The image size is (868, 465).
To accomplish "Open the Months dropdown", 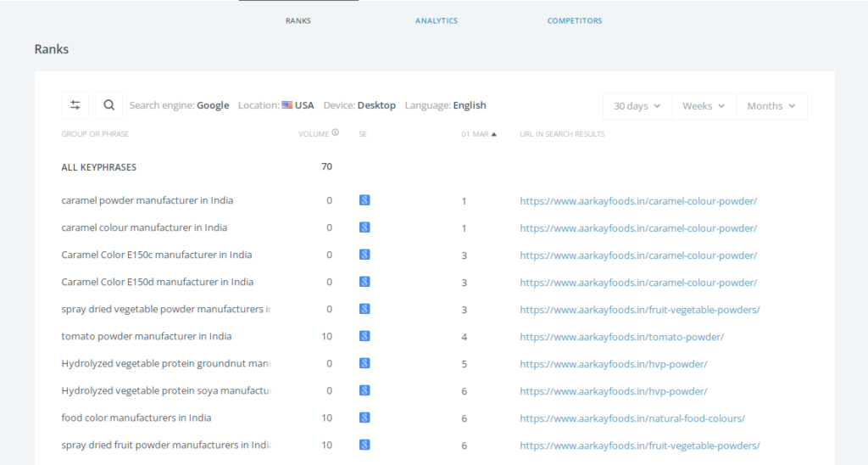I will pyautogui.click(x=771, y=106).
